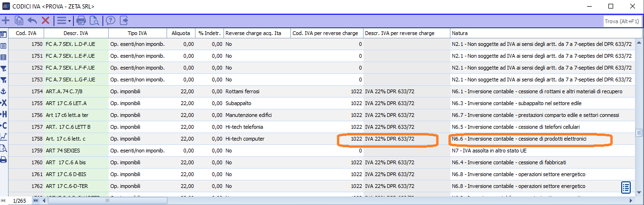This screenshot has height=205, width=644.
Task: Click the % Indetr. column header
Action: click(x=210, y=34)
